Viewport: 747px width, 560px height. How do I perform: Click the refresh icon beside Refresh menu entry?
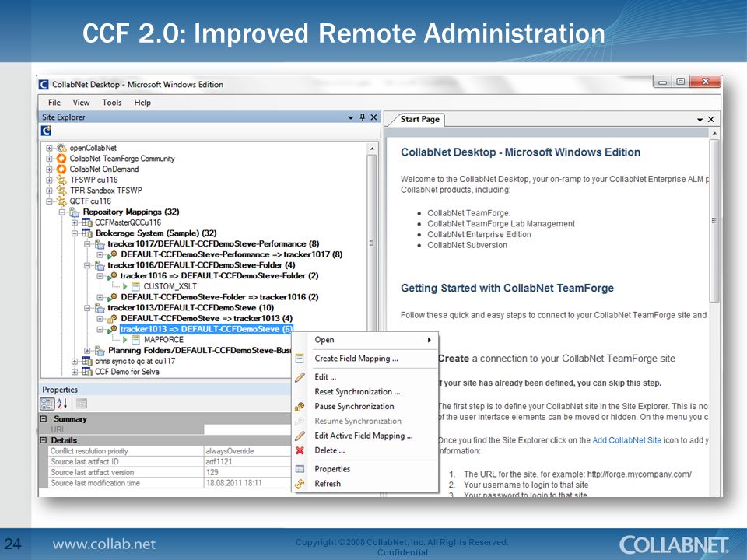pyautogui.click(x=300, y=484)
